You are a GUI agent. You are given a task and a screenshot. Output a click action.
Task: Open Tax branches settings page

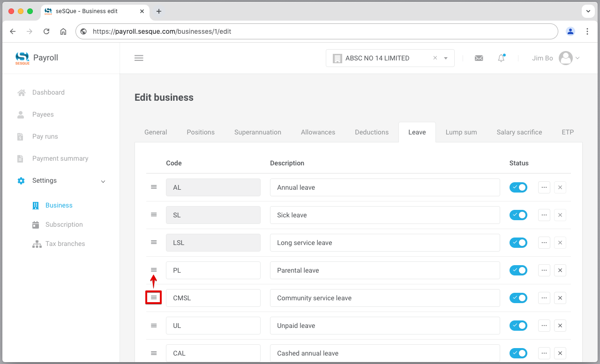pos(65,244)
